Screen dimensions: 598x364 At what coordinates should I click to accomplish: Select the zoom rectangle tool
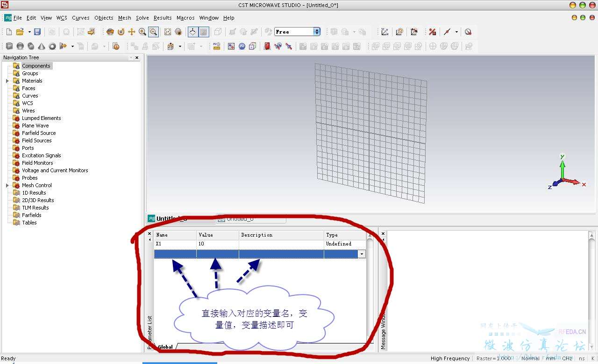click(x=153, y=32)
